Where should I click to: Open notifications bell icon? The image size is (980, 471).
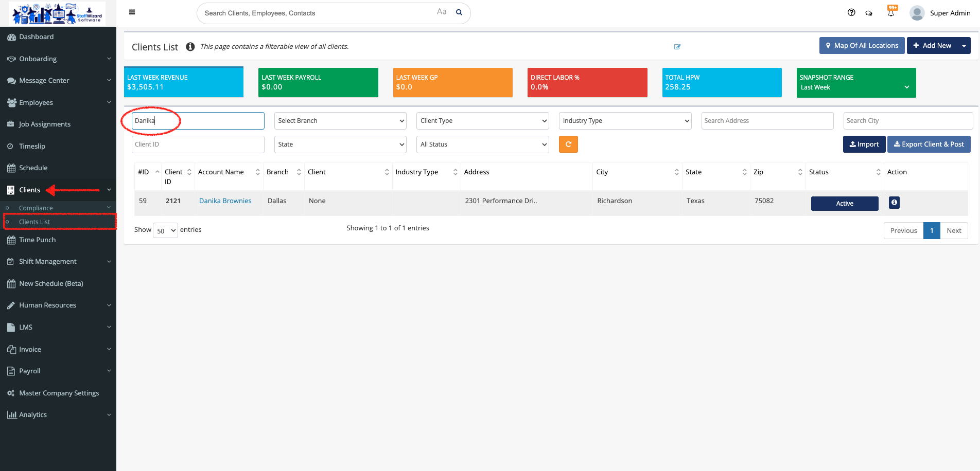(x=891, y=13)
